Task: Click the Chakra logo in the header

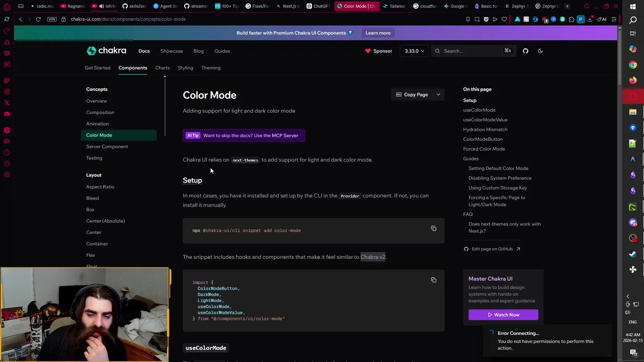Action: [x=106, y=51]
